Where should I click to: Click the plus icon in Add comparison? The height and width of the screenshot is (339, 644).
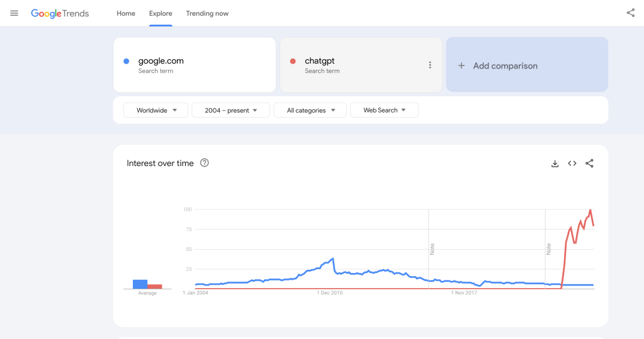click(x=461, y=65)
